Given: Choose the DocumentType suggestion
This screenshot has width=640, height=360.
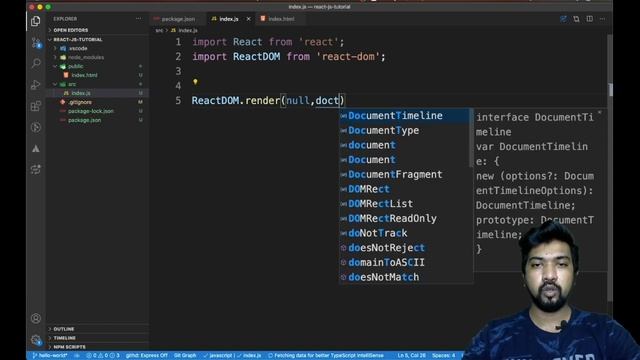Looking at the screenshot, I should (x=404, y=130).
